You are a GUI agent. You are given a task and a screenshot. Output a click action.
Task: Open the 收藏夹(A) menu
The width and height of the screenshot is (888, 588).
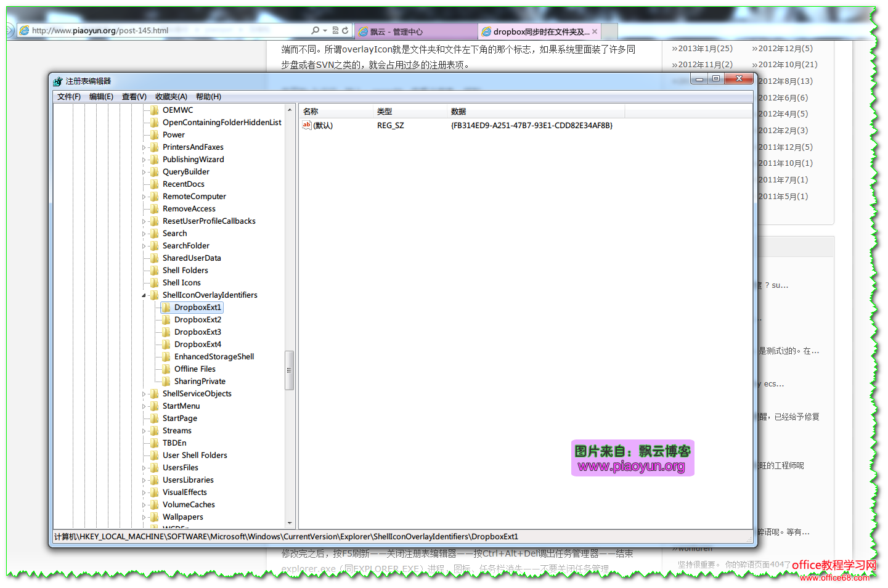coord(171,97)
